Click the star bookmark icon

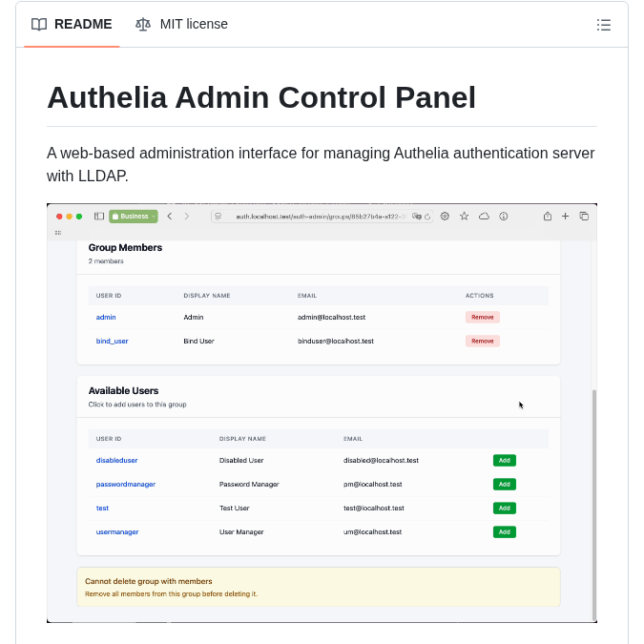pos(464,216)
